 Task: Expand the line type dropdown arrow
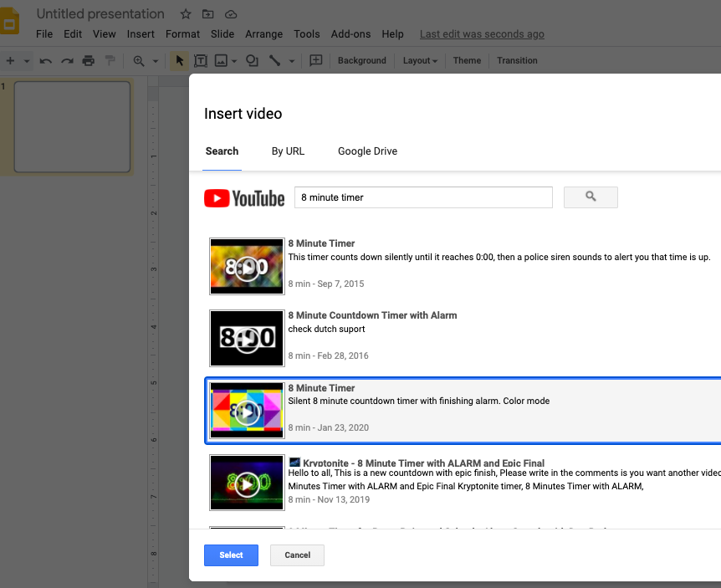[x=292, y=61]
